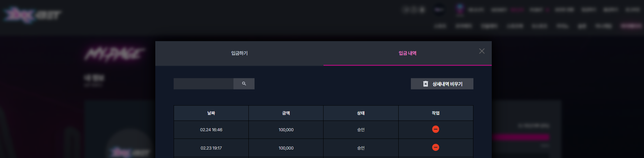This screenshot has width=644, height=158.
Task: Click the 100,000 amount in the second row
Action: 286,148
